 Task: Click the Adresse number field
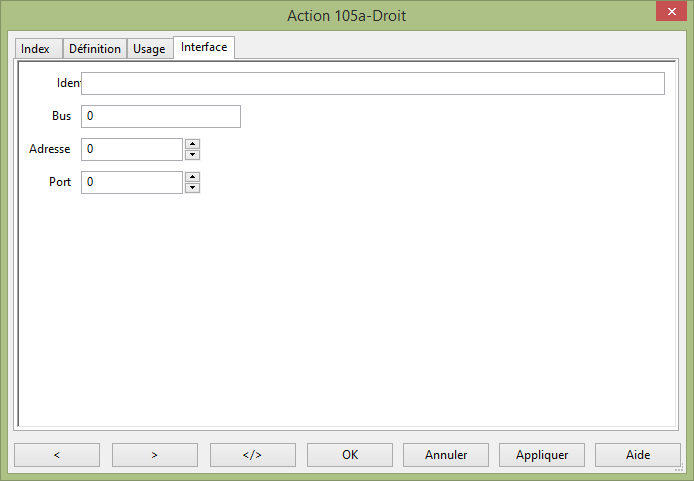point(131,149)
